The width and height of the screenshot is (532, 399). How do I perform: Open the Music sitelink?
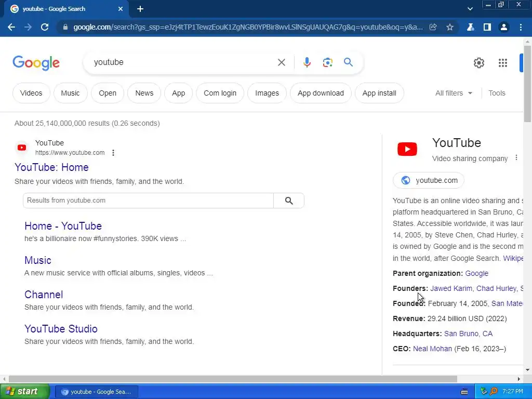[37, 260]
